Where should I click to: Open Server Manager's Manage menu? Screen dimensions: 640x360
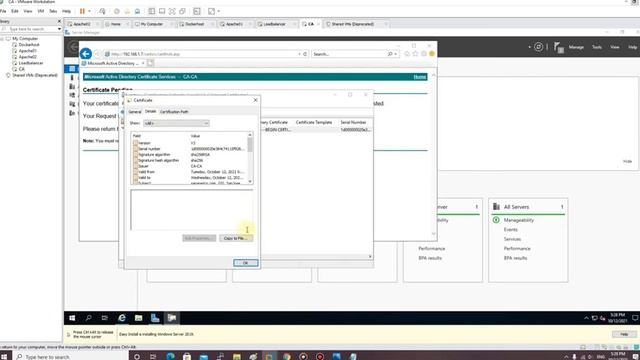[576, 47]
